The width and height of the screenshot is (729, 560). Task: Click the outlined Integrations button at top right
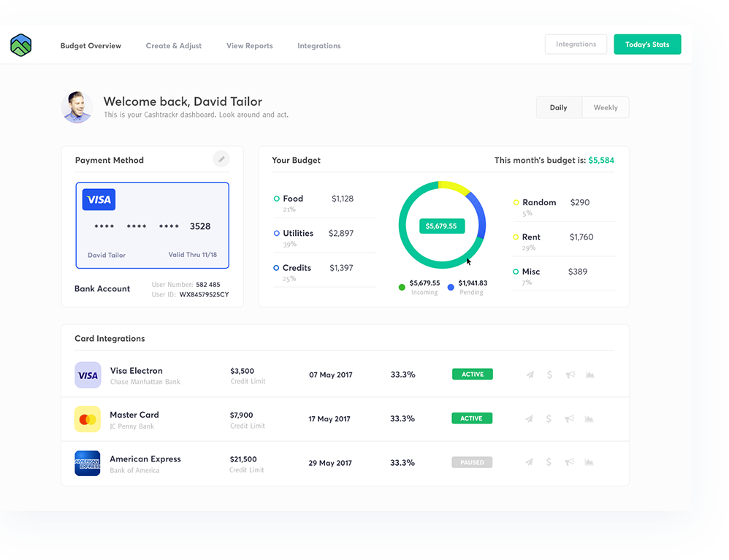[x=576, y=45]
